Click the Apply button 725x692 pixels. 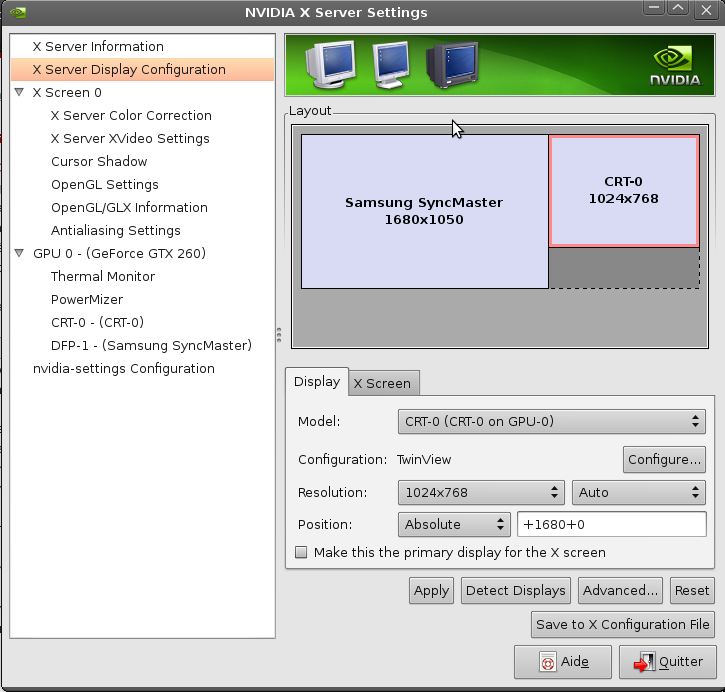click(x=431, y=590)
